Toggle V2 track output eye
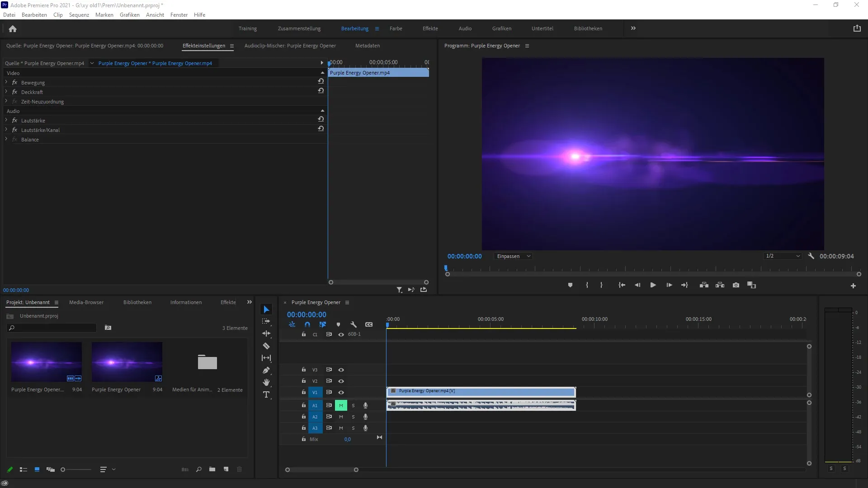The width and height of the screenshot is (868, 488). coord(341,381)
